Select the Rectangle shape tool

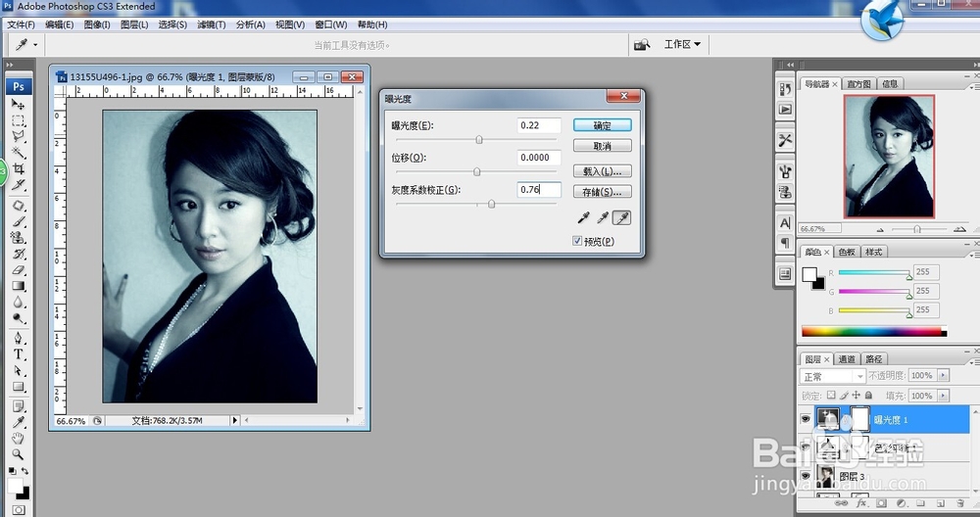[18, 387]
